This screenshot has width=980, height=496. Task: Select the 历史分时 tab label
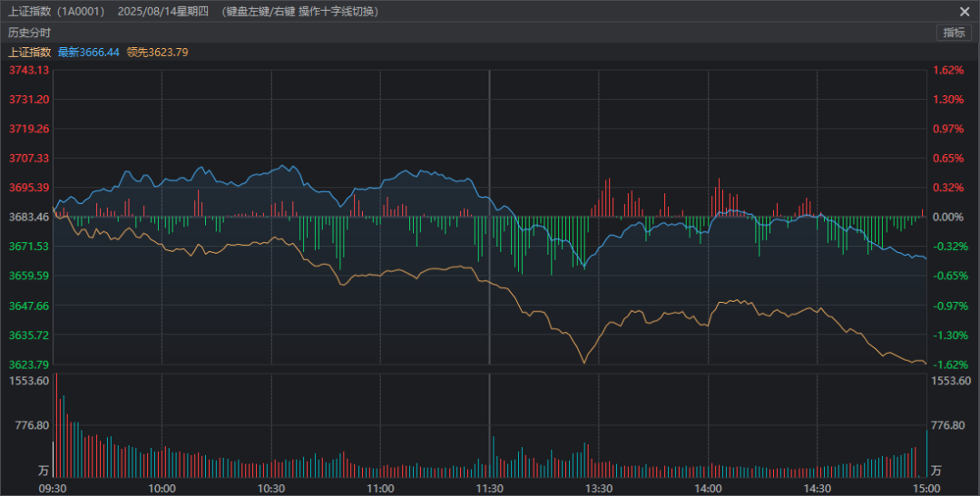coord(30,33)
